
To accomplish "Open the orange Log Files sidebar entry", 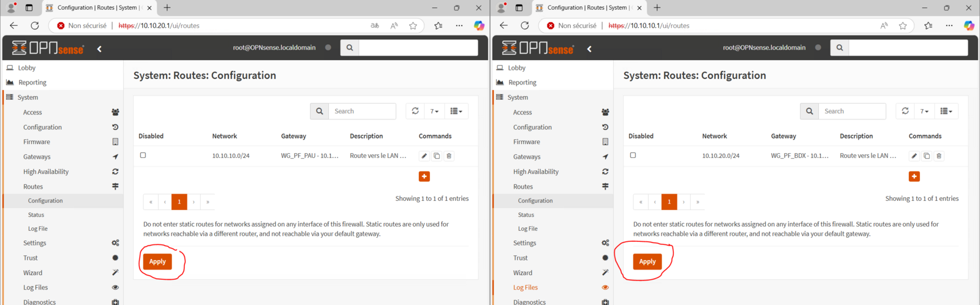I will click(526, 287).
